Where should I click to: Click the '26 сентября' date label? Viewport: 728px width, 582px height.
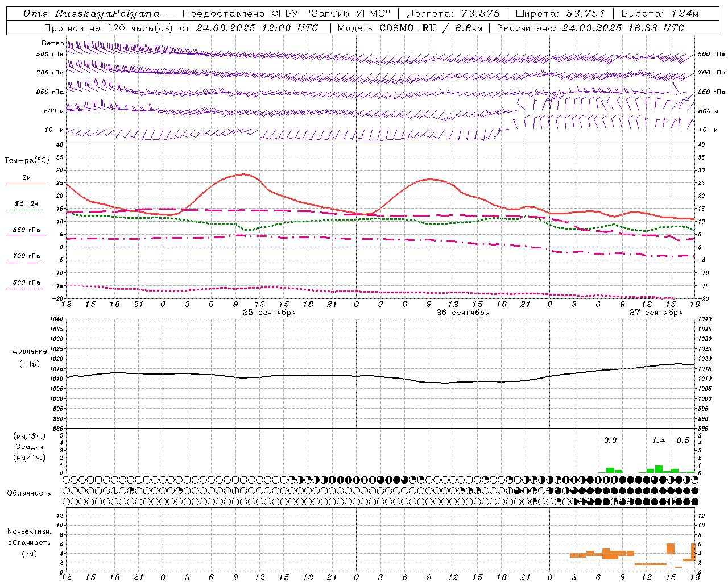[463, 313]
